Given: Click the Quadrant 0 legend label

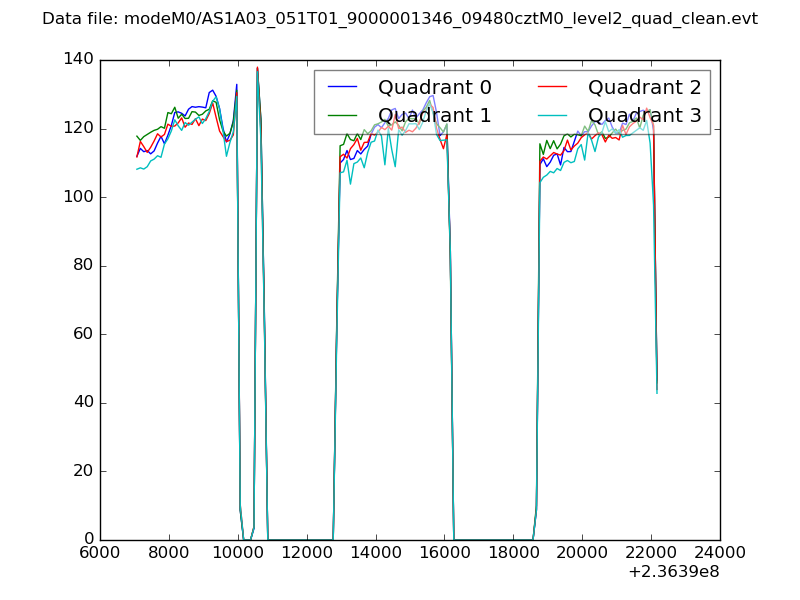Looking at the screenshot, I should pyautogui.click(x=434, y=87).
